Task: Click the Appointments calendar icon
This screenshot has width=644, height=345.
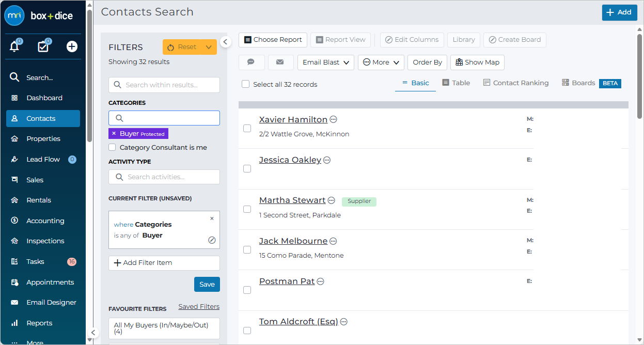Action: 14,282
